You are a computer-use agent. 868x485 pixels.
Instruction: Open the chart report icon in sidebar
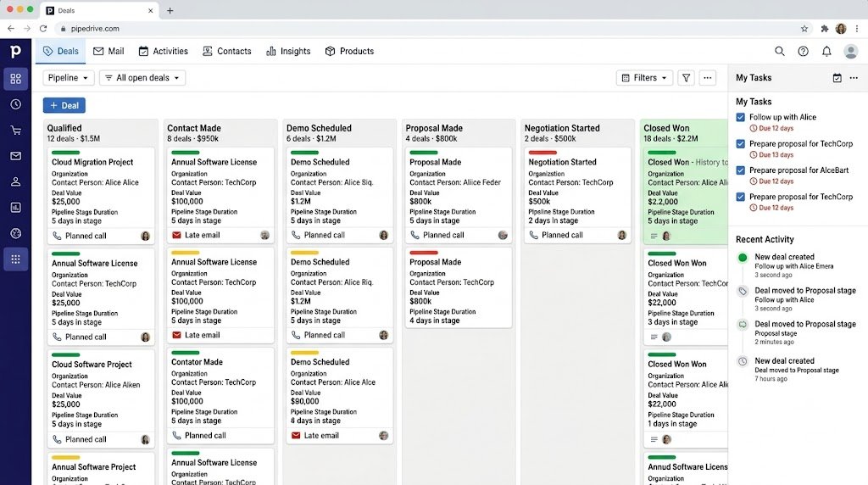click(15, 208)
